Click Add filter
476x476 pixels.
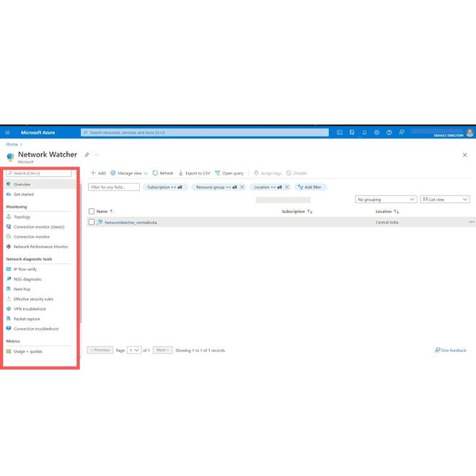pos(310,187)
